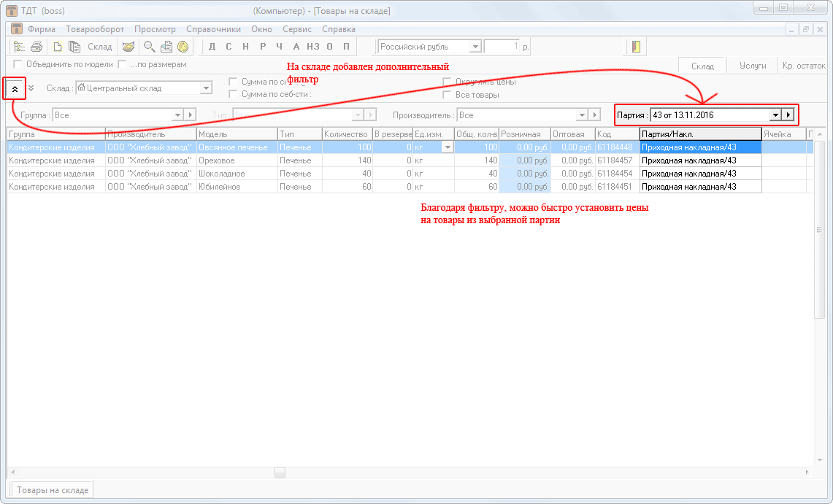Click the Склад toolbar button
Image resolution: width=833 pixels, height=504 pixels.
pos(100,47)
